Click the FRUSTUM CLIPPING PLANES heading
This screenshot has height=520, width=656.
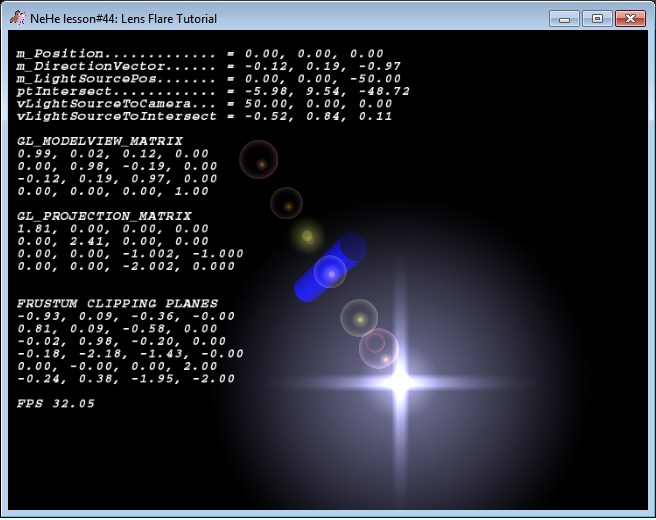tap(117, 304)
